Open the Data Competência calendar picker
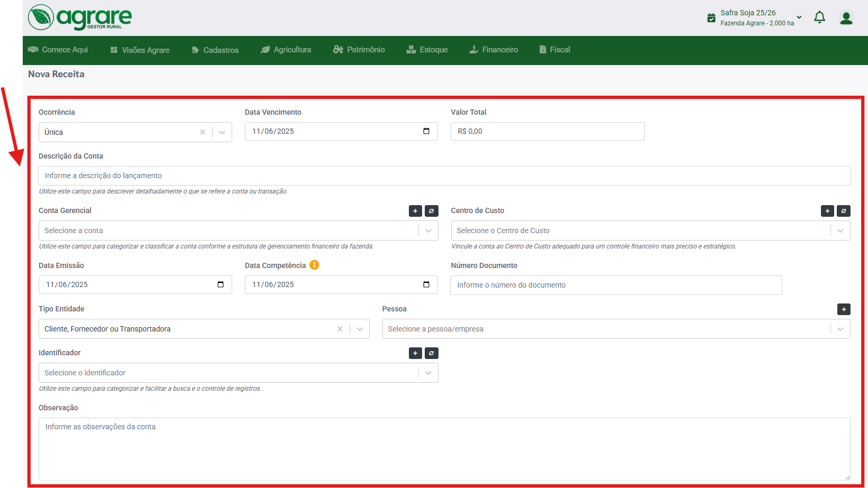 [x=426, y=284]
